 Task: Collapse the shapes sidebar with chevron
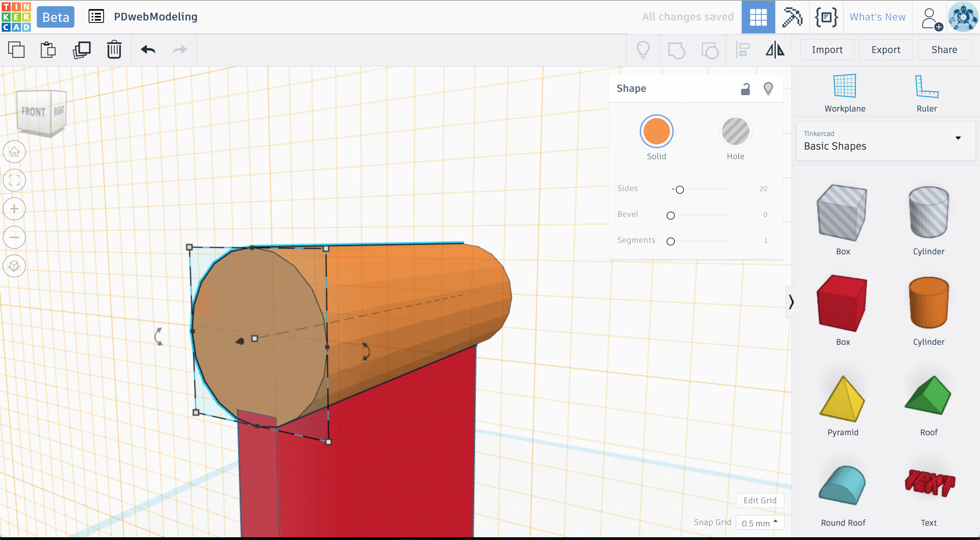click(791, 302)
